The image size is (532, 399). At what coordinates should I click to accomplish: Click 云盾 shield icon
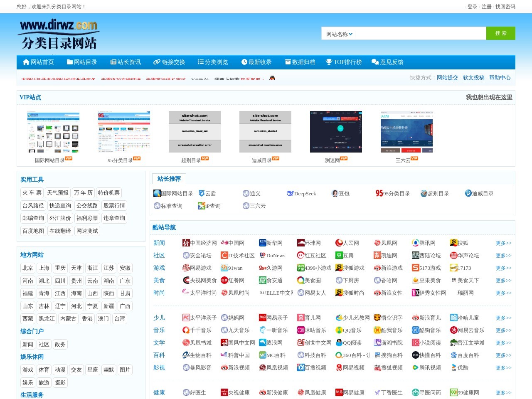point(202,193)
